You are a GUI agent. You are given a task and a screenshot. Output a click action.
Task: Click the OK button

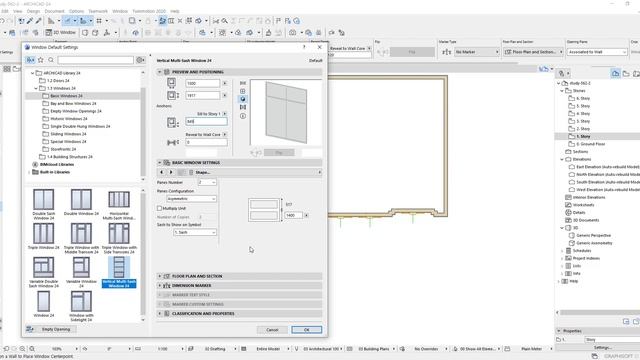tap(307, 330)
